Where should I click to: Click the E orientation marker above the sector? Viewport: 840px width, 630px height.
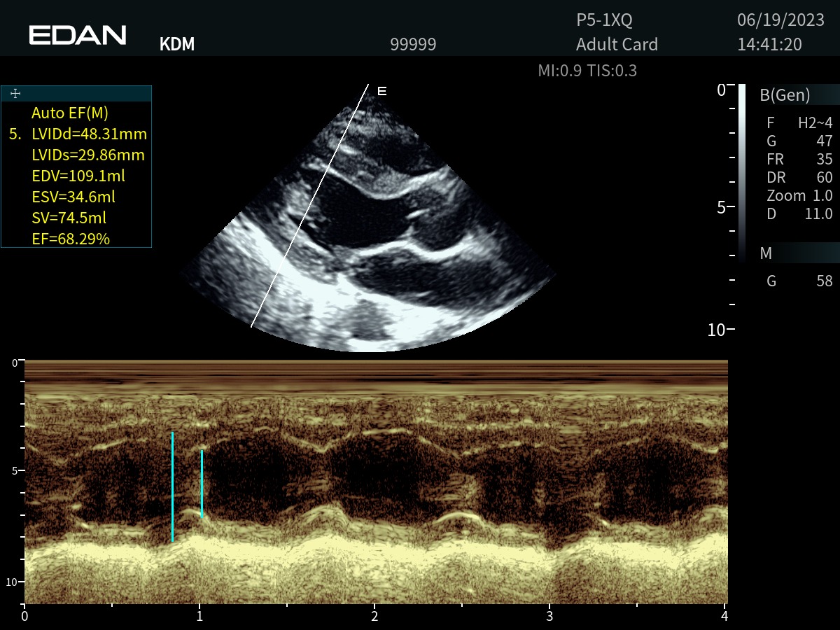[381, 91]
